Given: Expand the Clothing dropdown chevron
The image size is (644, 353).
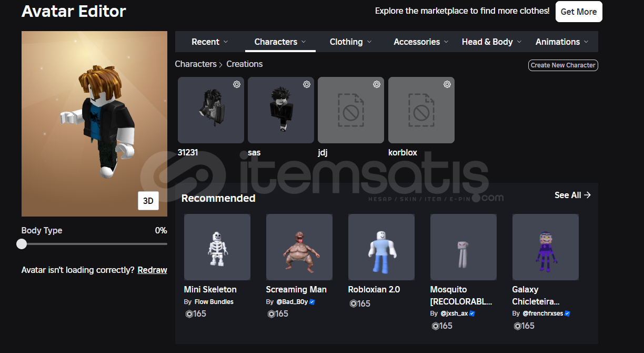Looking at the screenshot, I should [x=369, y=42].
